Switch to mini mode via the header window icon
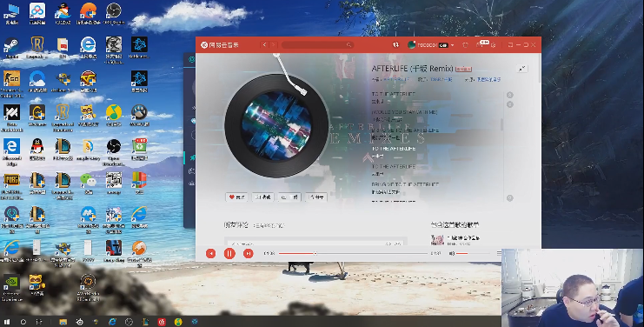 coord(510,44)
